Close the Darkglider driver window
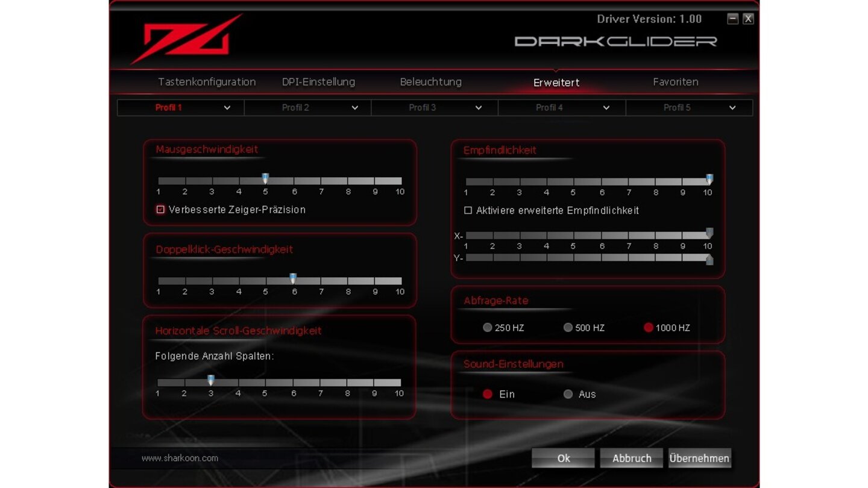 point(748,19)
